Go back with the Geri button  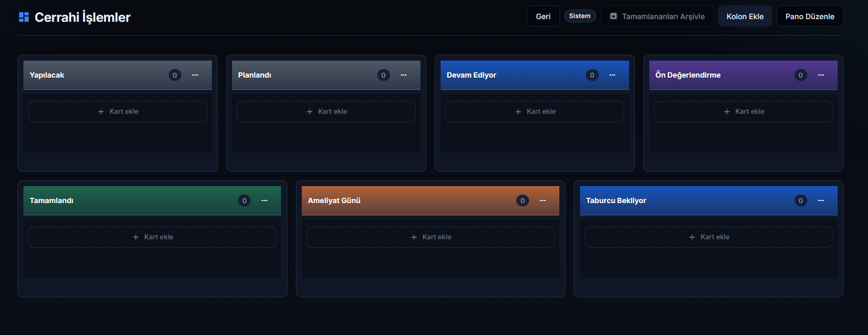[543, 16]
